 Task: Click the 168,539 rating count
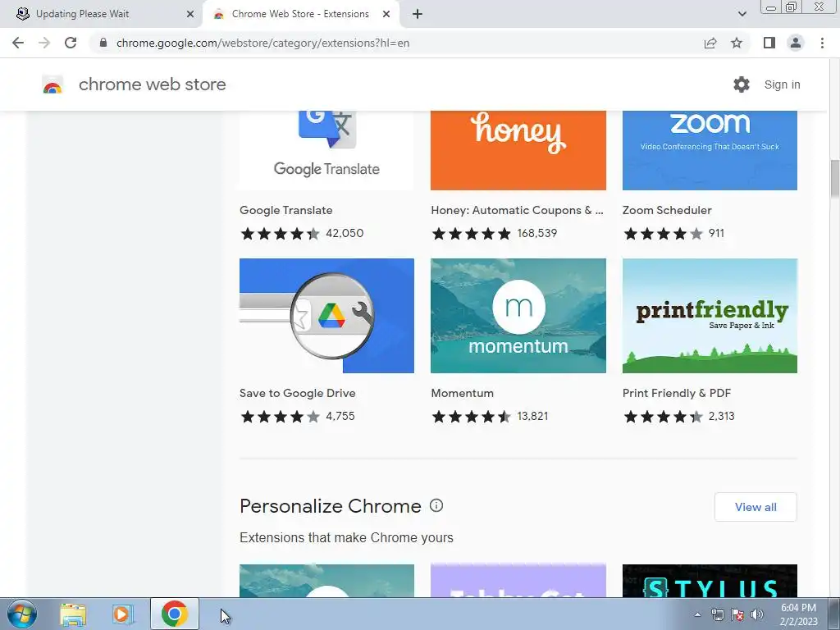(536, 233)
